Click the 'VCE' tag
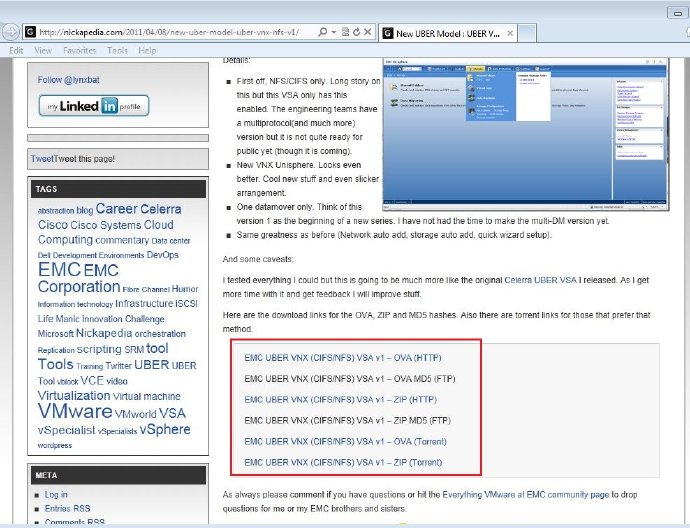Image resolution: width=690 pixels, height=528 pixels. tap(92, 381)
